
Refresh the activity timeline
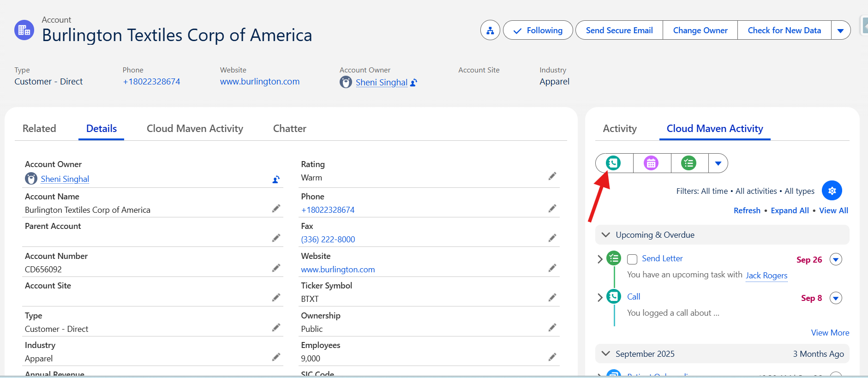coord(747,210)
